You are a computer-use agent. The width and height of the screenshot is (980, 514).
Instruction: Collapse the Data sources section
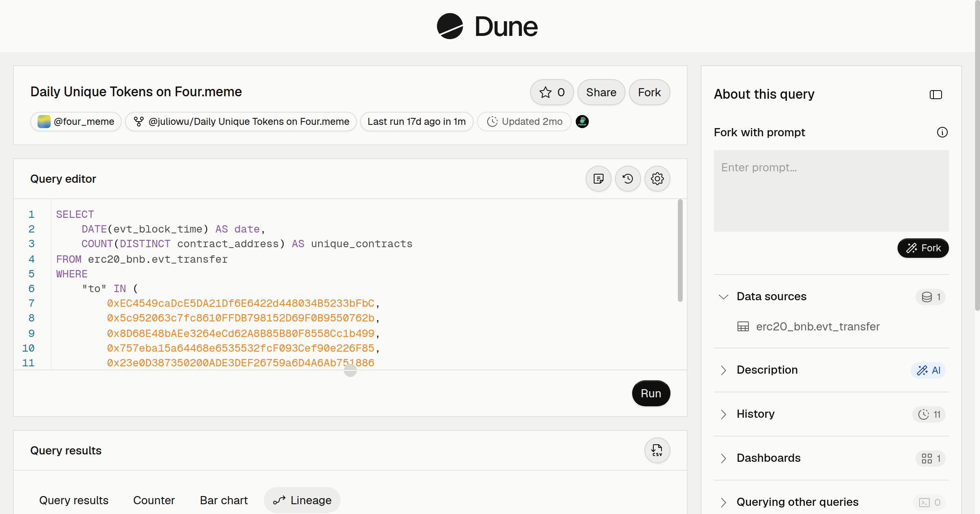(723, 297)
